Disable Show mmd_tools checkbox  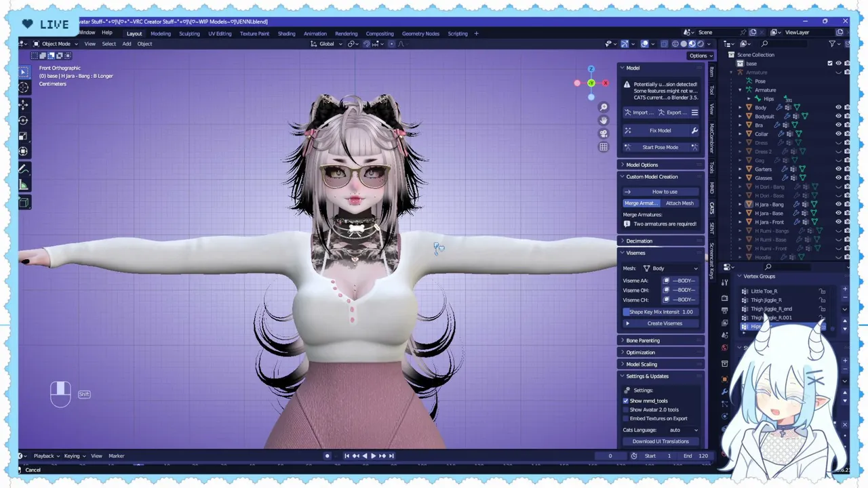626,401
